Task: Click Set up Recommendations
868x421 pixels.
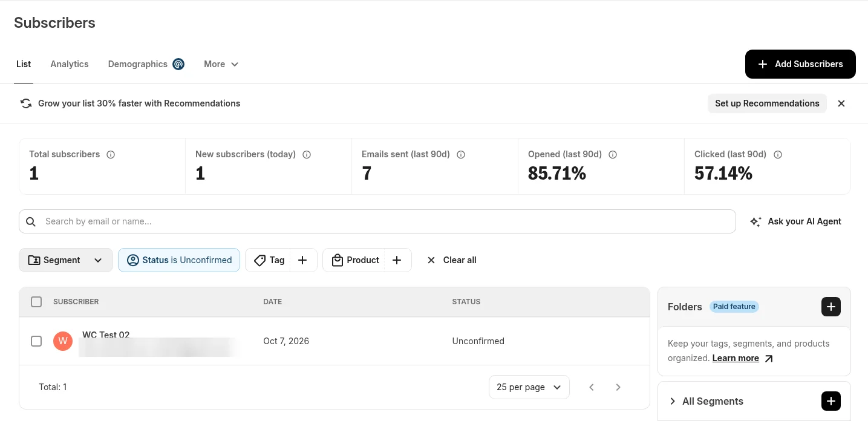Action: [767, 103]
